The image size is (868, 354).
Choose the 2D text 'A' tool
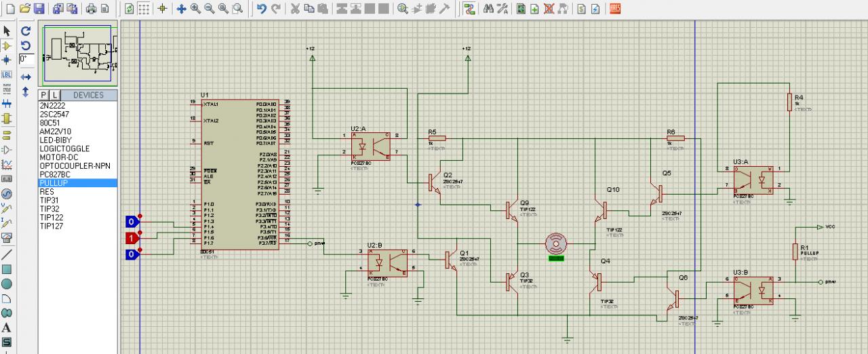click(x=7, y=328)
